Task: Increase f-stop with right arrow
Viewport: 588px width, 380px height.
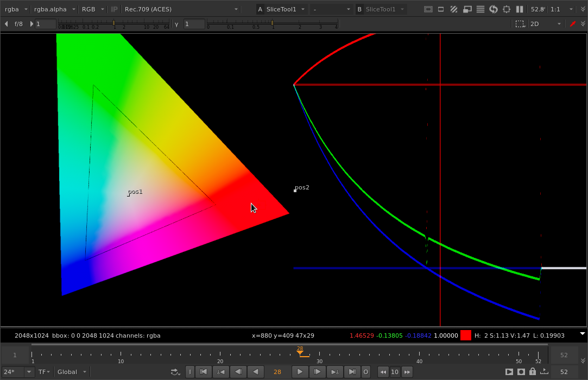Action: [x=31, y=24]
